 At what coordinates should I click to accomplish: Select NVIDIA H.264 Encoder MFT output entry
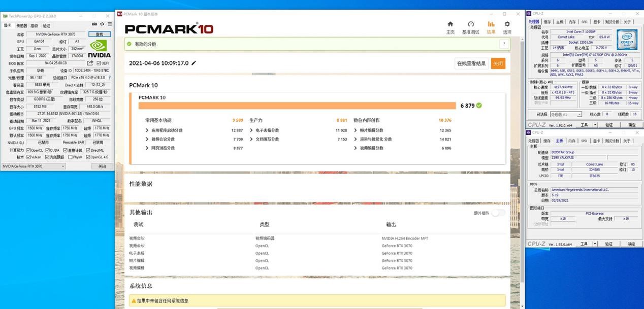click(405, 238)
